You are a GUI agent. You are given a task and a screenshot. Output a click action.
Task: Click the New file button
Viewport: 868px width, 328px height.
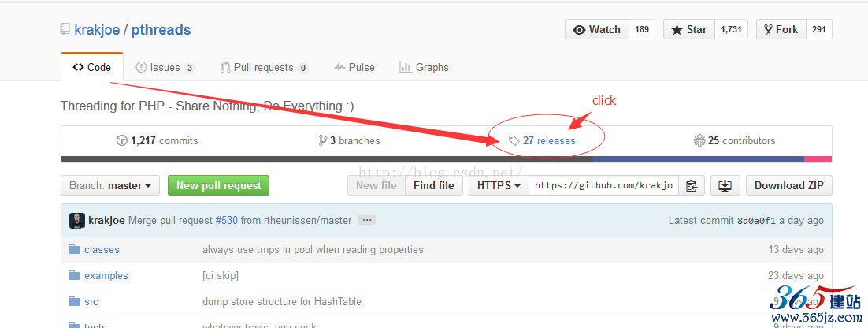(x=377, y=185)
